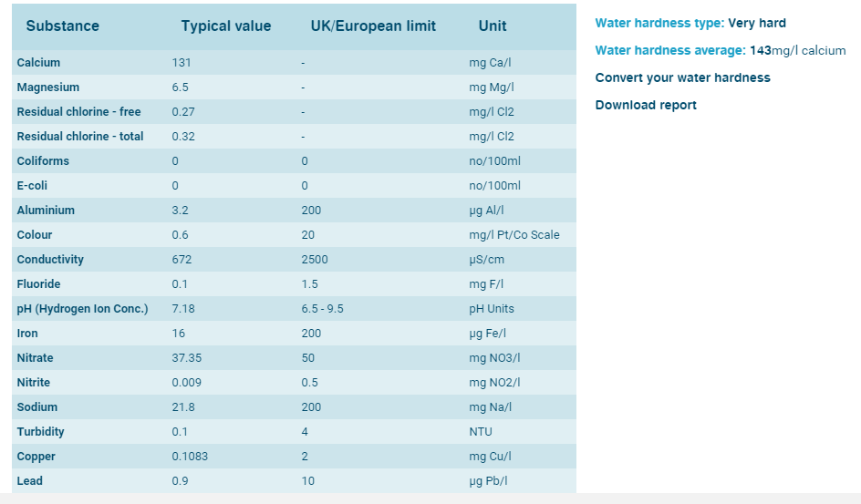Click the Unit column header
Viewport: 861px width, 504px height.
[493, 26]
